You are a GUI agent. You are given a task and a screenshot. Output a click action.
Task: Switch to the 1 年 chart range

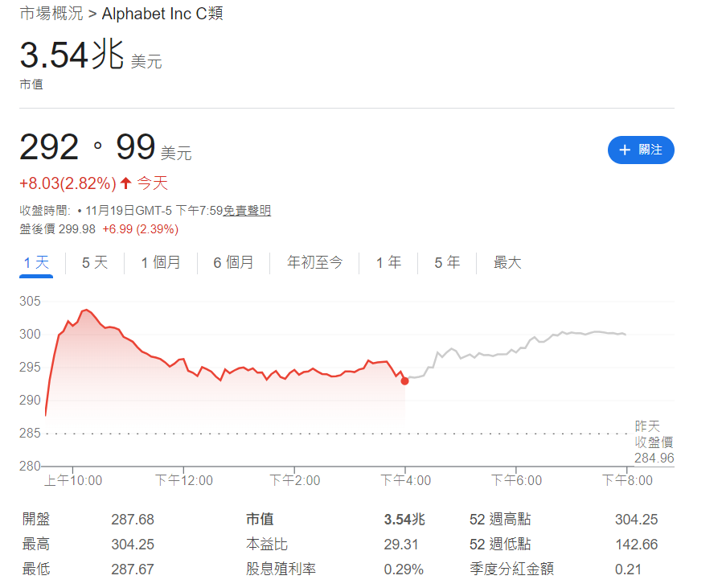(x=388, y=262)
